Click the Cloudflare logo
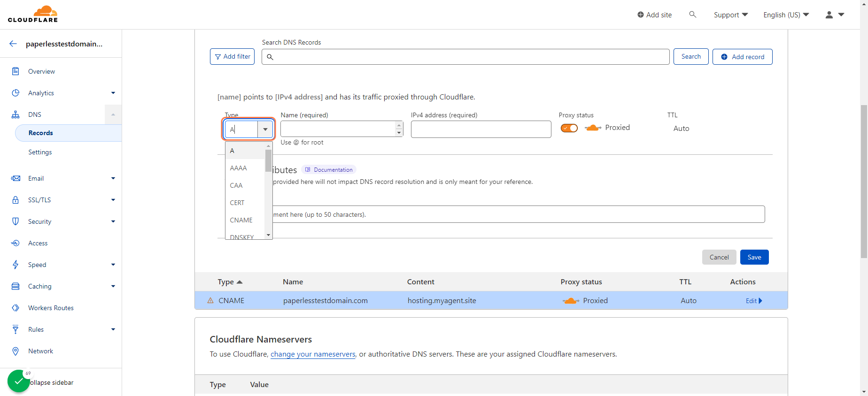 [33, 14]
